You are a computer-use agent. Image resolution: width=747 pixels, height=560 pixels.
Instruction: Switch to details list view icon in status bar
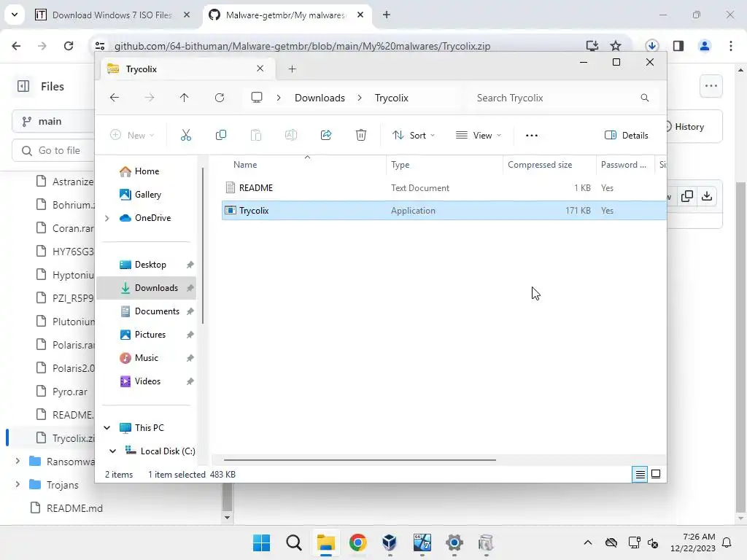click(x=640, y=474)
